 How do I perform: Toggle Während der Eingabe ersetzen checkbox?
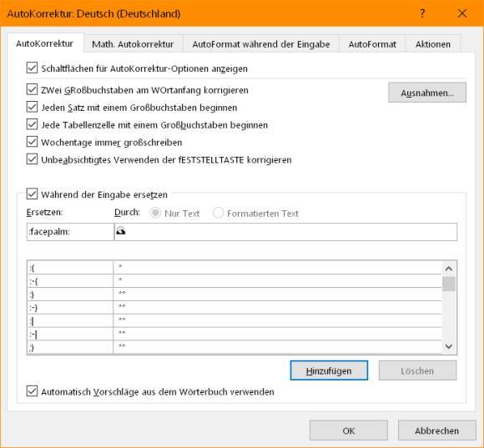pyautogui.click(x=32, y=194)
